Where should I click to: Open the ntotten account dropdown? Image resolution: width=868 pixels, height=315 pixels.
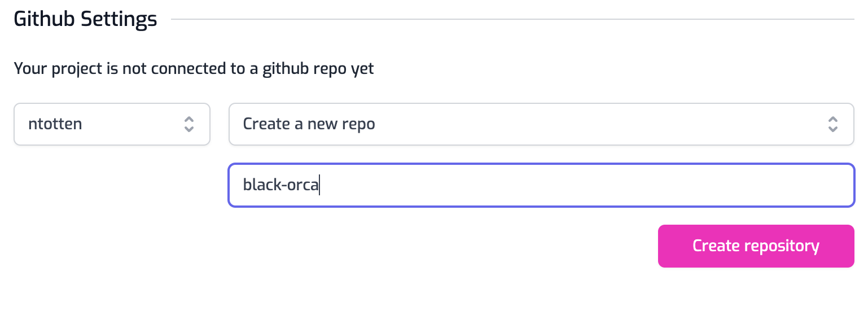112,124
